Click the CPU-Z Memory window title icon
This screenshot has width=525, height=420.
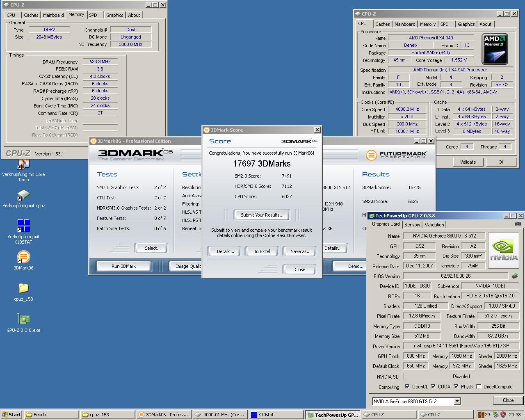(x=6, y=5)
